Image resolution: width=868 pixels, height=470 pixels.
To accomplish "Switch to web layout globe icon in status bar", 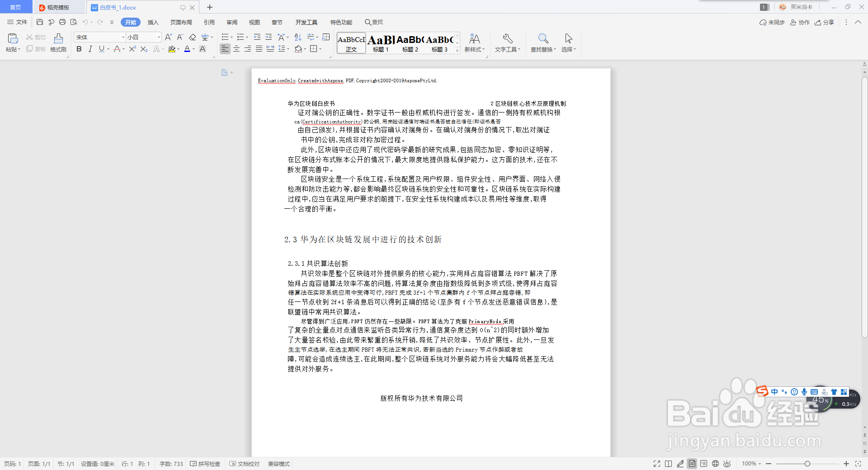I will [715, 464].
